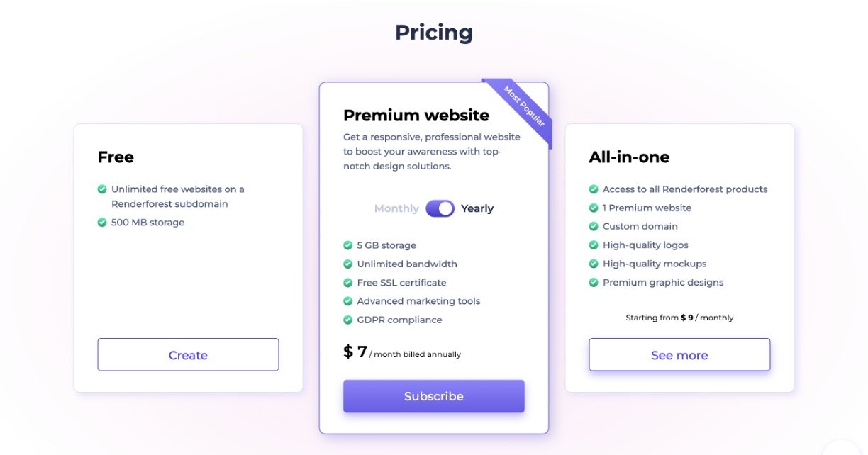Click the checkmark beside High-quality logos
The width and height of the screenshot is (868, 455).
594,245
